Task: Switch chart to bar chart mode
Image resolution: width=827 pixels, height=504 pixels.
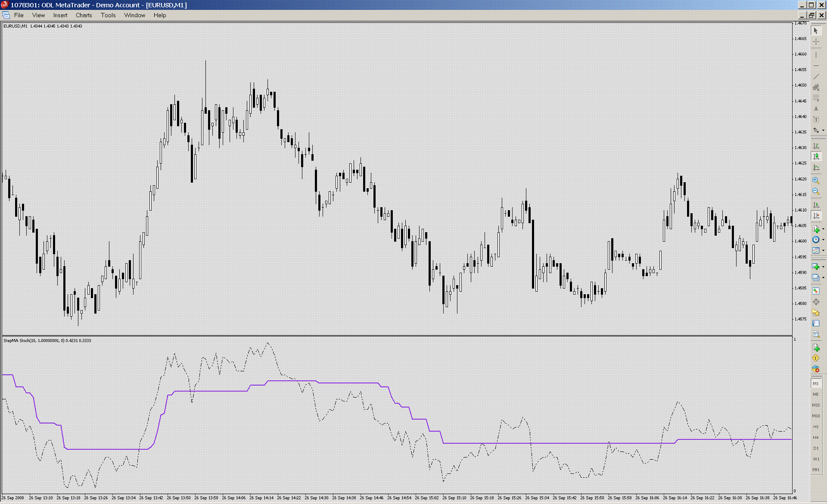Action: [x=816, y=146]
